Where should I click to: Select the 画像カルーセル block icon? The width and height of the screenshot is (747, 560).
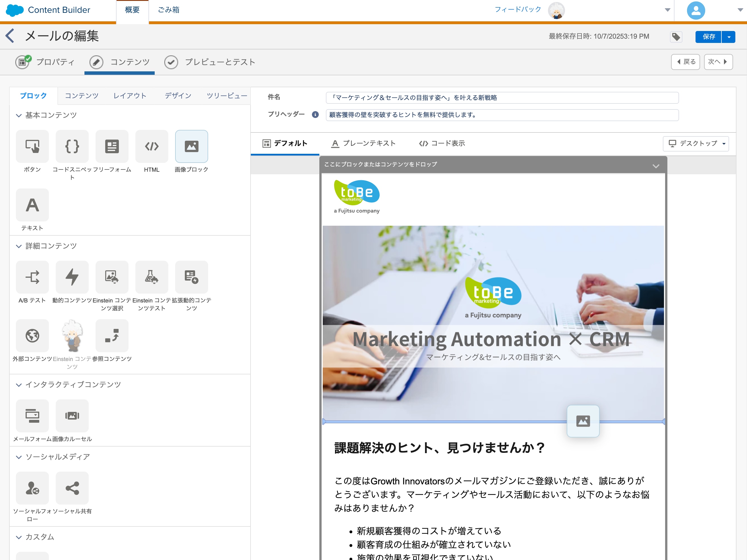click(72, 416)
